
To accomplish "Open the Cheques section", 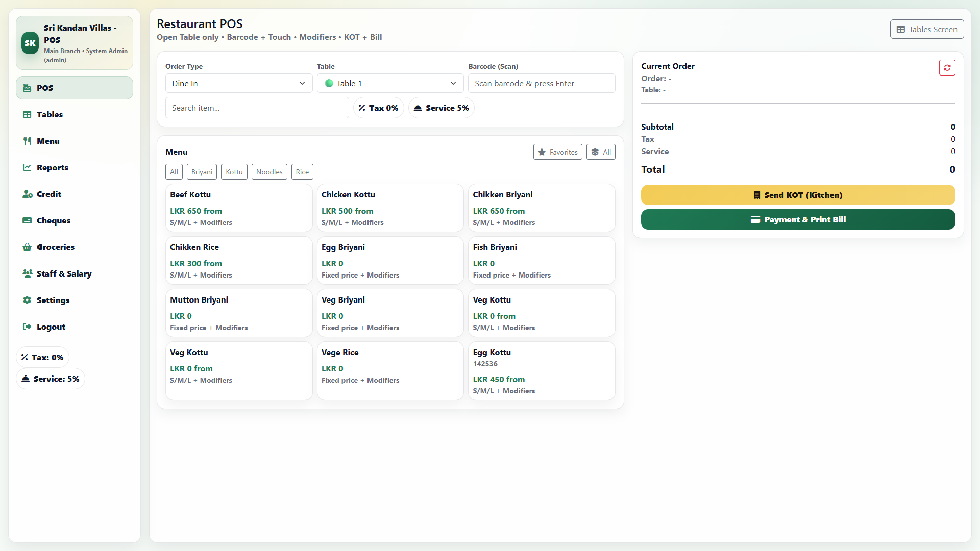I will pyautogui.click(x=53, y=220).
